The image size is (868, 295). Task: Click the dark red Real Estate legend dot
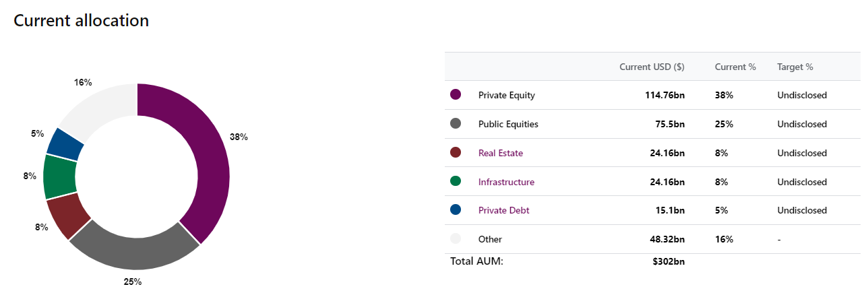click(x=456, y=153)
